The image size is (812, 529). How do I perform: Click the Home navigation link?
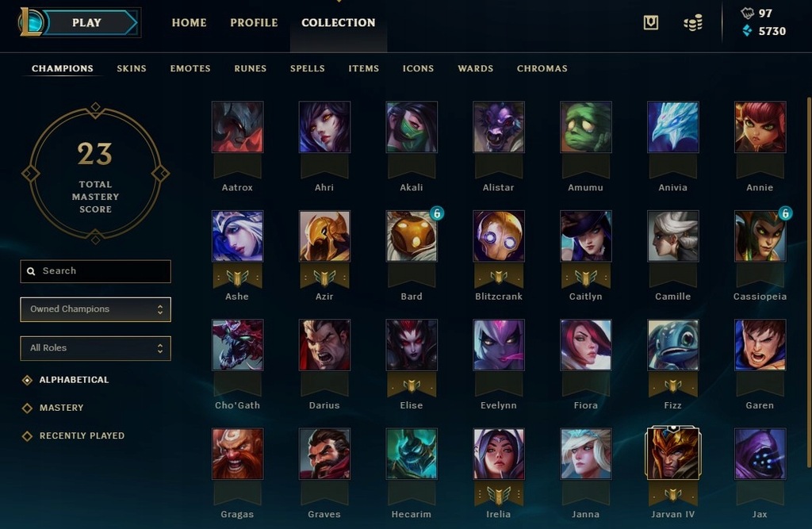click(189, 23)
